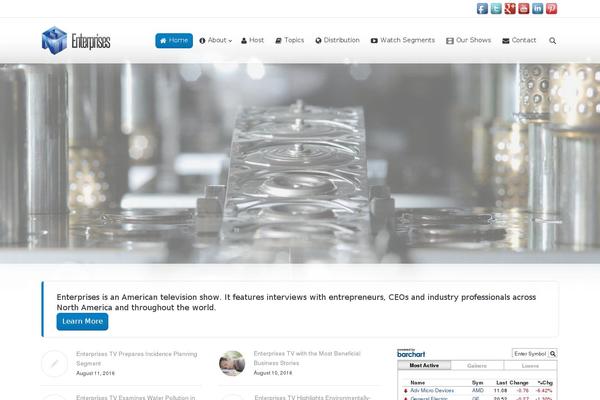This screenshot has width=600, height=400.
Task: Select the Most Active tab
Action: pyautogui.click(x=424, y=366)
